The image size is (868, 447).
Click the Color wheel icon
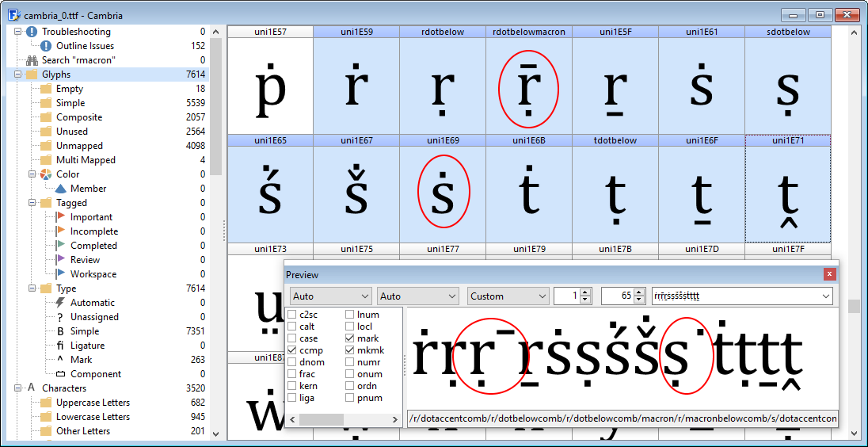[46, 174]
